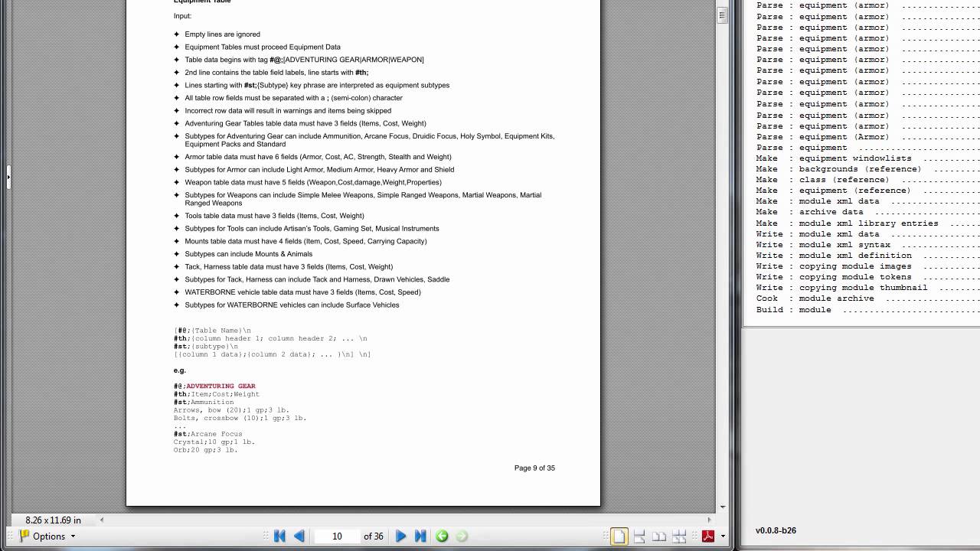Click 'ADVENTURING GEAR' red example text
980x551 pixels.
[x=220, y=386]
